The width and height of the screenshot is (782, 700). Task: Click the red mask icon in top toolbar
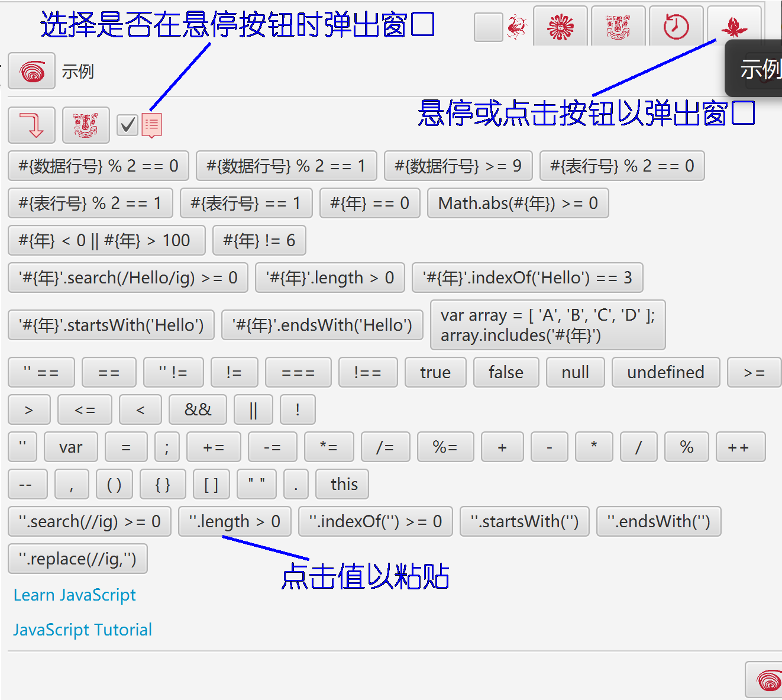pyautogui.click(x=618, y=26)
